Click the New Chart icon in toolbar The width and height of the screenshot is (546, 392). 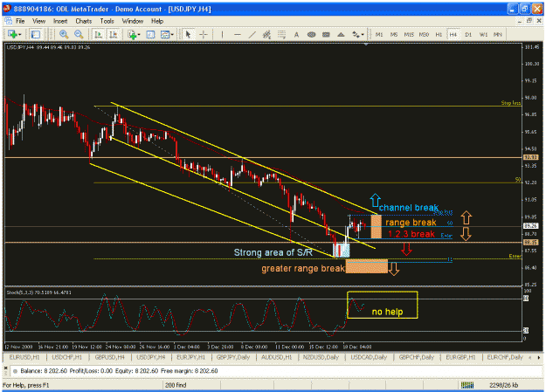pyautogui.click(x=12, y=34)
